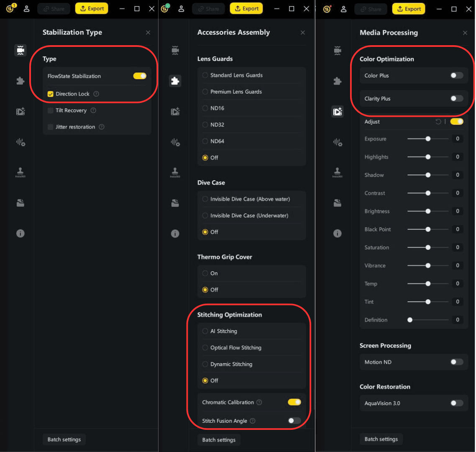This screenshot has height=452, width=476.
Task: Click the Chromatic Calibration help icon
Action: (259, 402)
